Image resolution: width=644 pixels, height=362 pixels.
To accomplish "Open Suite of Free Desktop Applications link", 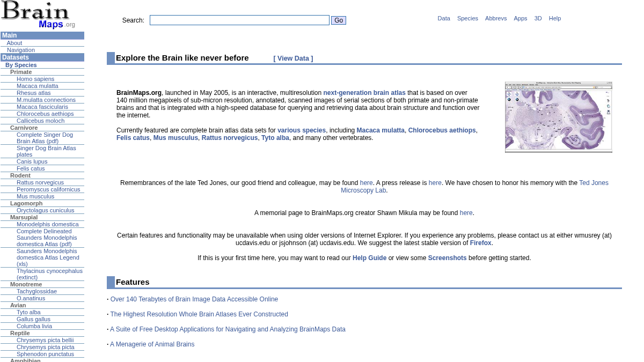I will [x=228, y=329].
